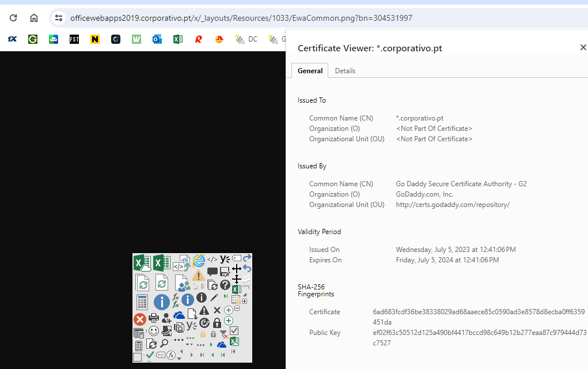Close the Certificate Viewer panel
Viewport: 588px width, 369px height.
[583, 47]
